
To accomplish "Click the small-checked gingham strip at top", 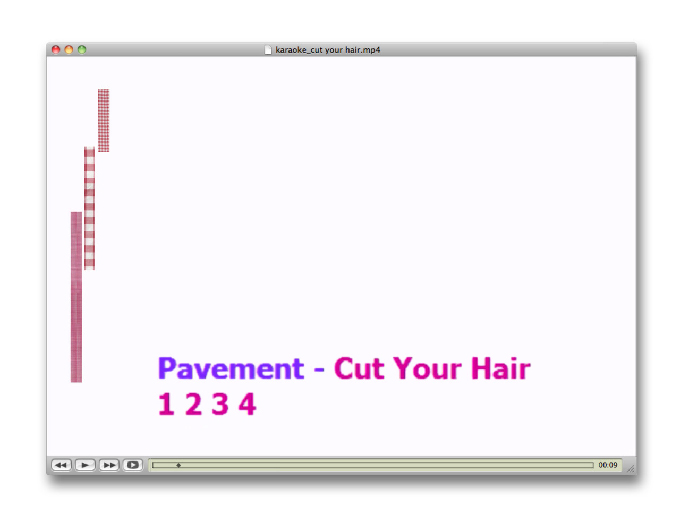I will (103, 121).
